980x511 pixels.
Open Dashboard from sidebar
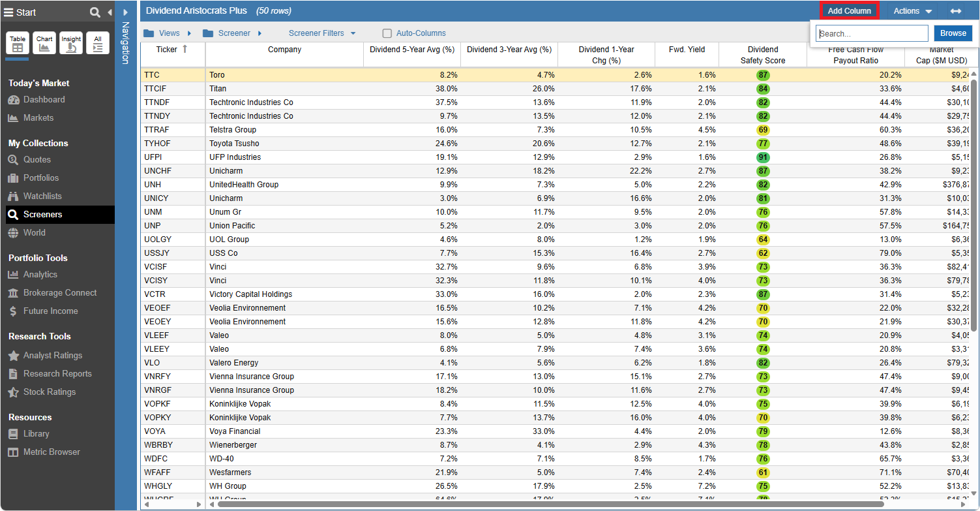(x=44, y=100)
